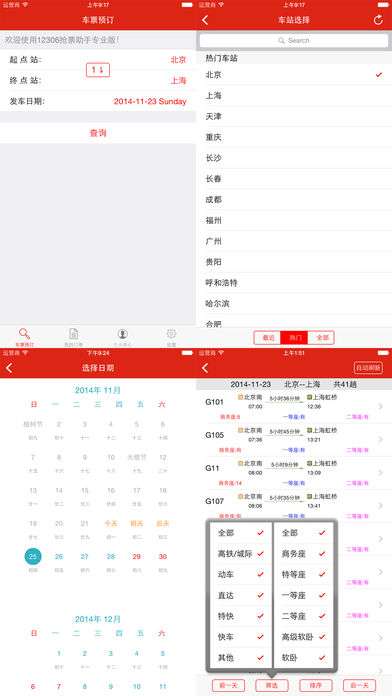This screenshot has height=696, width=392.
Task: Tap the search magnifier ticket booking tab icon
Action: click(24, 334)
